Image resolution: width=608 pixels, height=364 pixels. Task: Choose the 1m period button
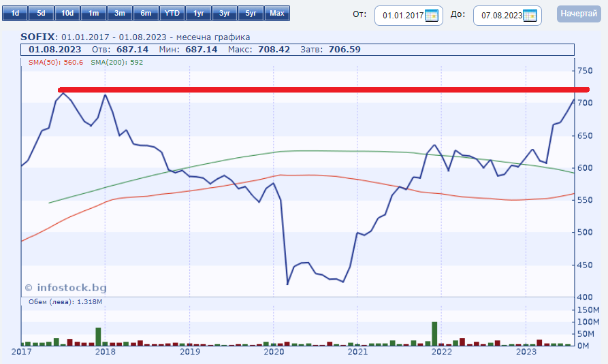(93, 13)
